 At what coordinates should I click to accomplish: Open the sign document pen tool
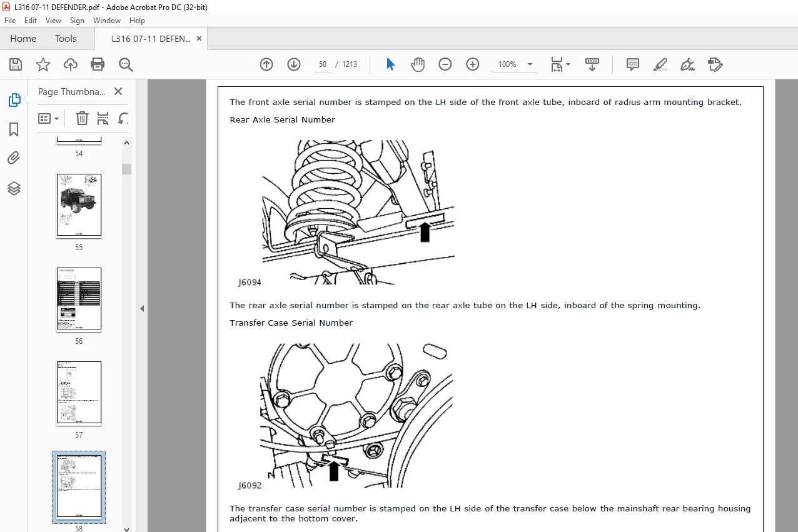tap(688, 64)
